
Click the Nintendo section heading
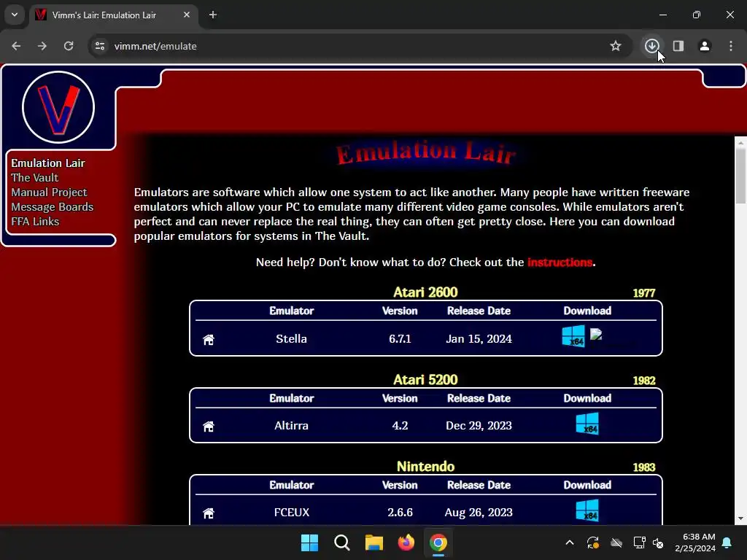click(x=425, y=466)
